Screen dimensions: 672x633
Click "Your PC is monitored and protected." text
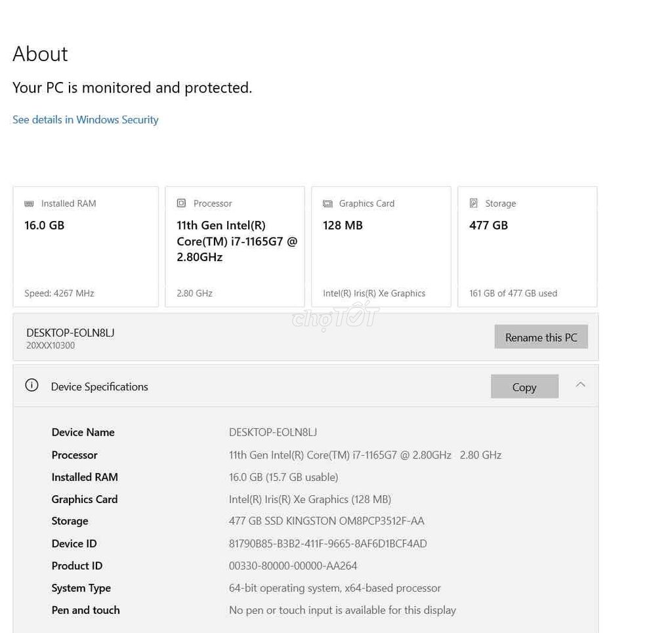[x=133, y=88]
